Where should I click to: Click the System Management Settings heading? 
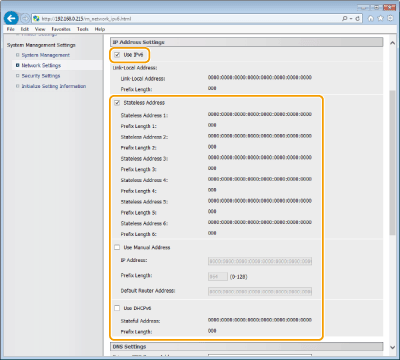tap(41, 45)
